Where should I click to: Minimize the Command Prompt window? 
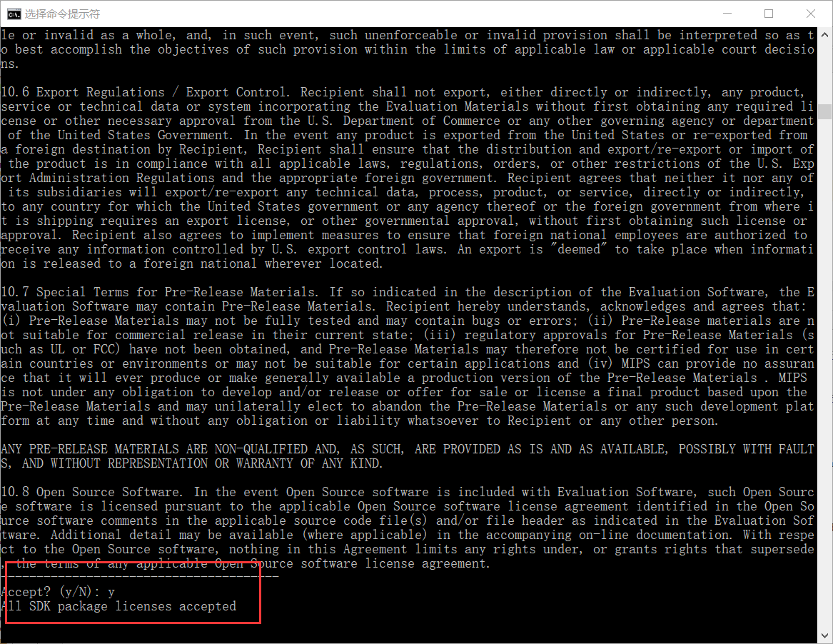click(x=727, y=14)
